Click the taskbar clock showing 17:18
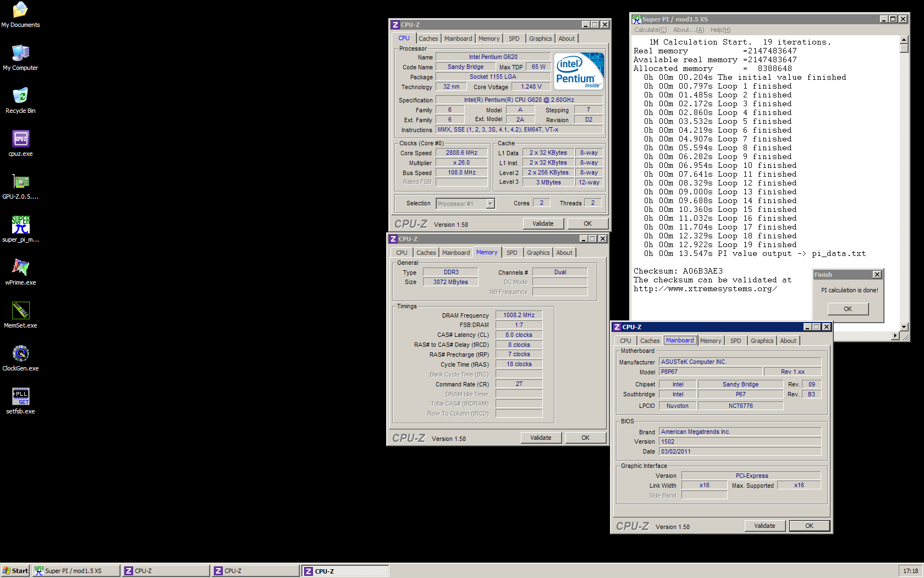924x578 pixels. (910, 571)
